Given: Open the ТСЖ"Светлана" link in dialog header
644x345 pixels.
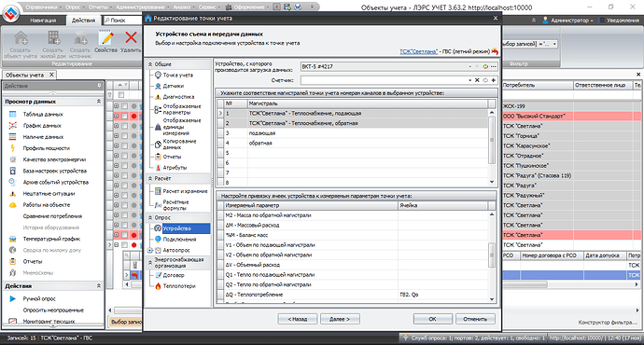Looking at the screenshot, I should [x=418, y=51].
